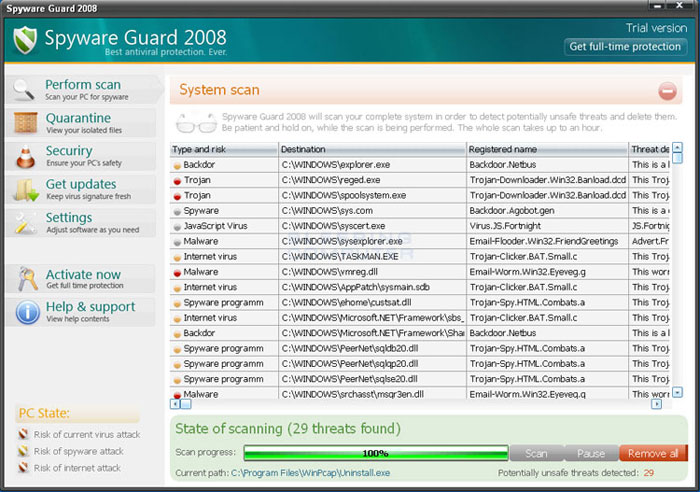Image resolution: width=700 pixels, height=492 pixels.
Task: Click the shield logo icon in header
Action: coord(25,40)
